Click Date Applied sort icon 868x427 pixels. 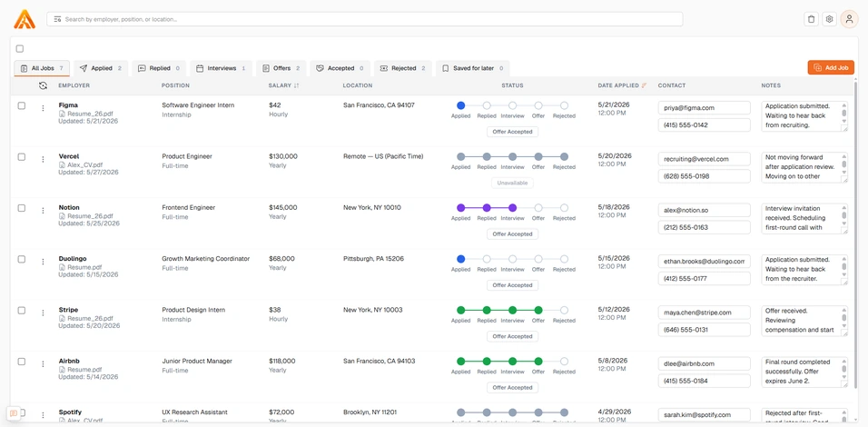tap(644, 85)
